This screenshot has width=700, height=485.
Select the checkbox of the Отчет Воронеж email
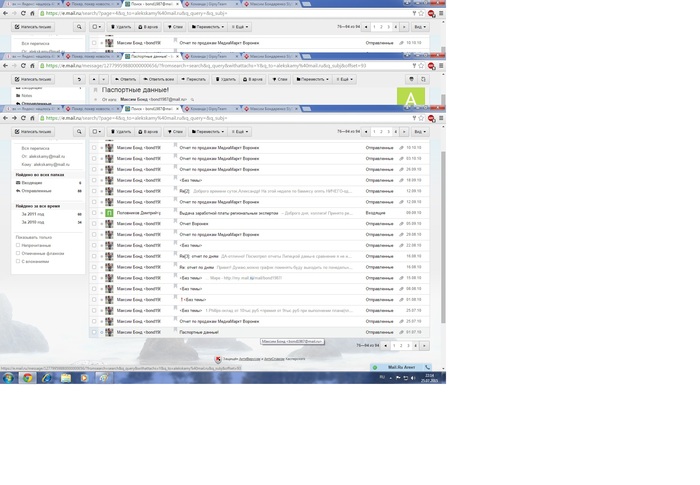94,224
